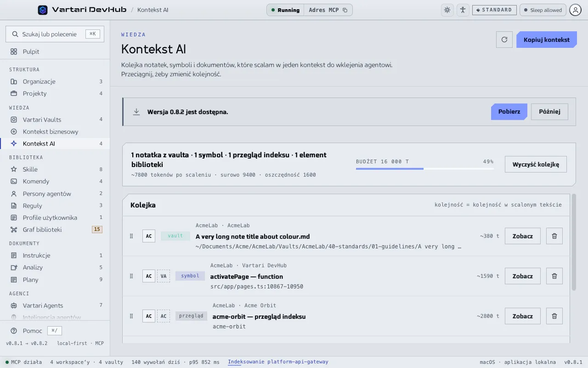
Task: Select Kontekst biznesowy sidebar item
Action: [55, 132]
